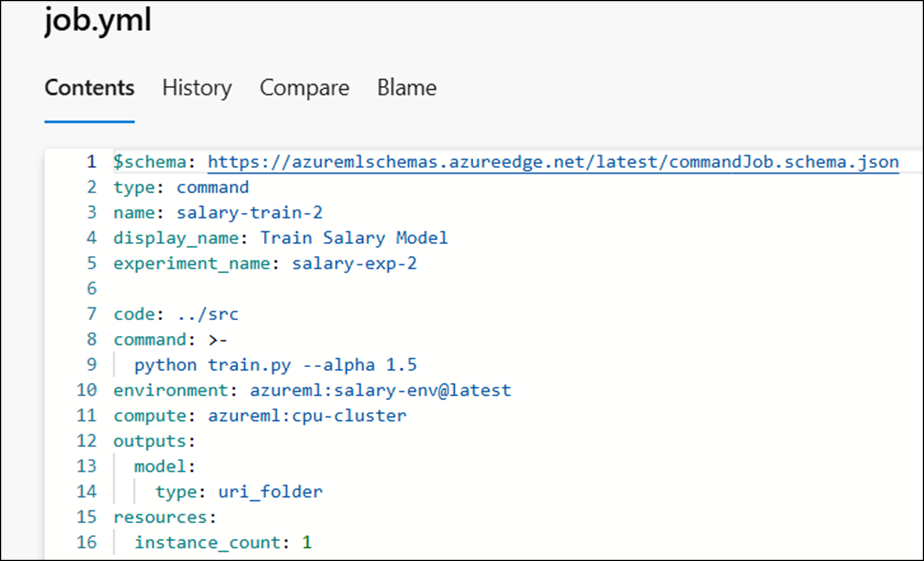Click the text 'Train Salary Model'
The height and width of the screenshot is (561, 924).
click(354, 237)
